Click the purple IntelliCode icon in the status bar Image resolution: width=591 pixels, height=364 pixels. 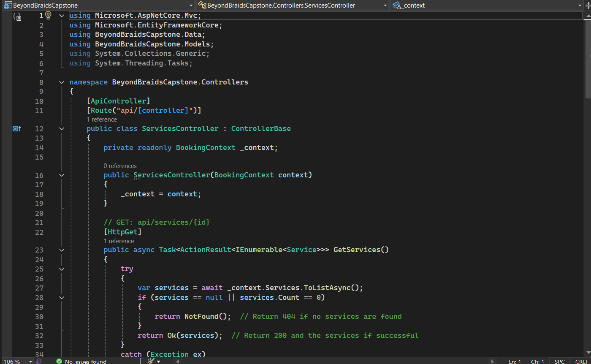tap(38, 361)
